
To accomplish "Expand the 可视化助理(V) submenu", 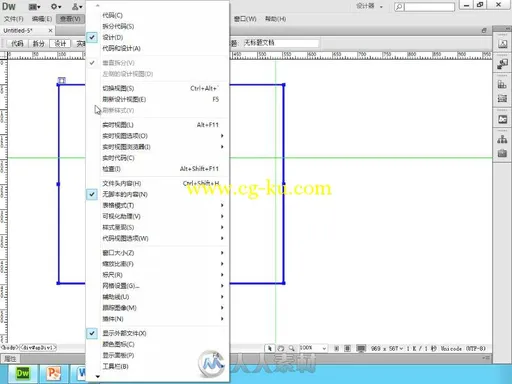I will 157,216.
